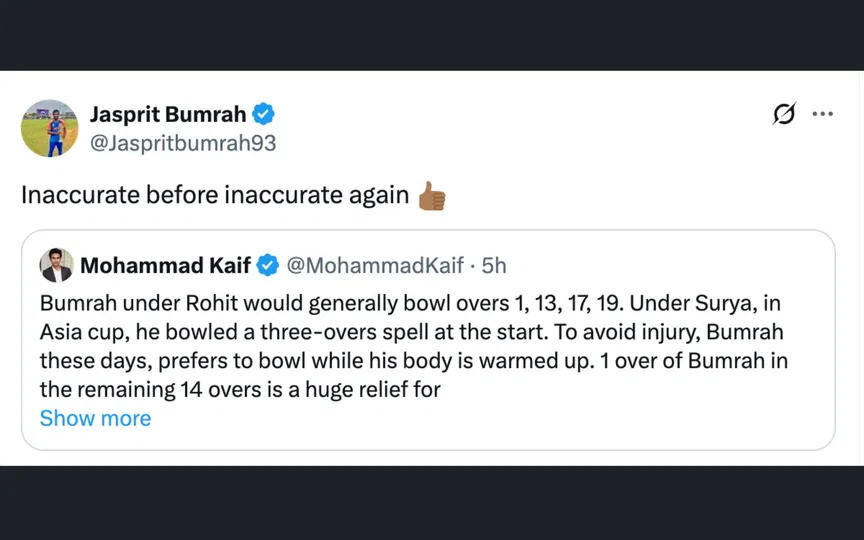Image resolution: width=864 pixels, height=540 pixels.
Task: Open the three-dot more options menu
Action: point(823,115)
